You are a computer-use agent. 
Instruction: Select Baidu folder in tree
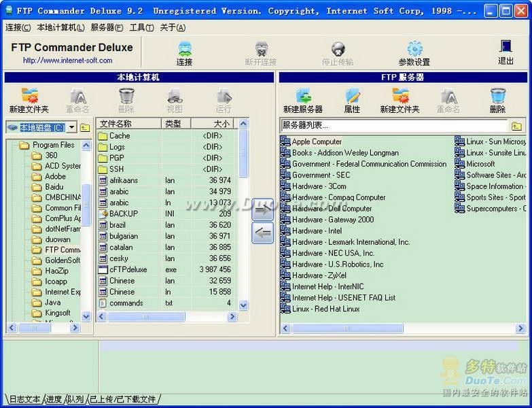48,187
